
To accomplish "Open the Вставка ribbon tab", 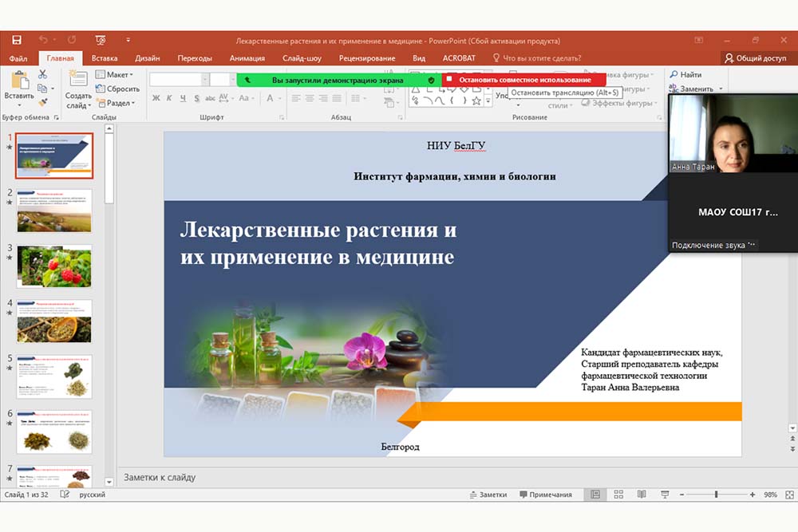I will pyautogui.click(x=105, y=58).
